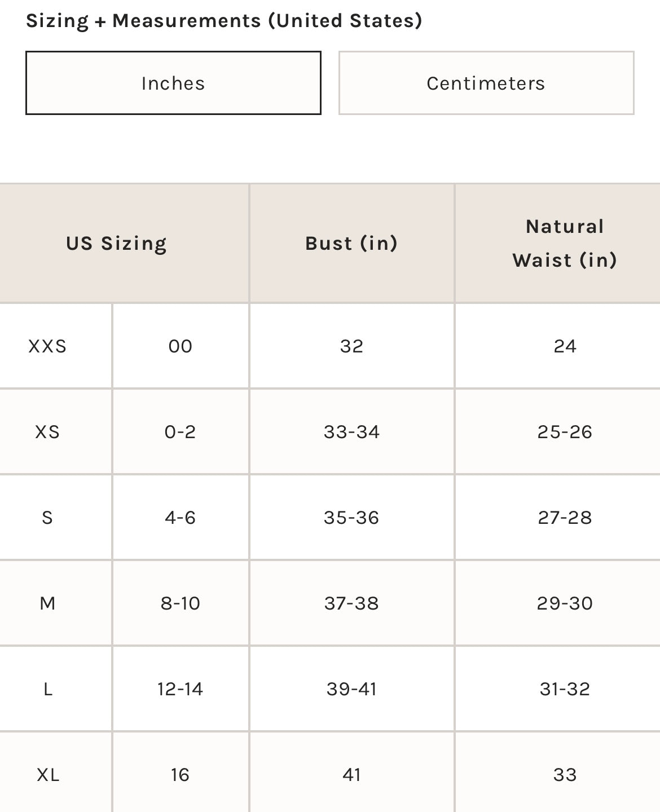Screen dimensions: 660x812
Task: Select the XL size row label
Action: [x=47, y=774]
